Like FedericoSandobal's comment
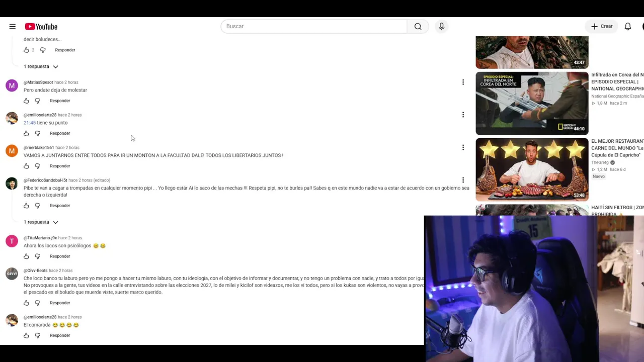The image size is (644, 362). click(x=26, y=206)
